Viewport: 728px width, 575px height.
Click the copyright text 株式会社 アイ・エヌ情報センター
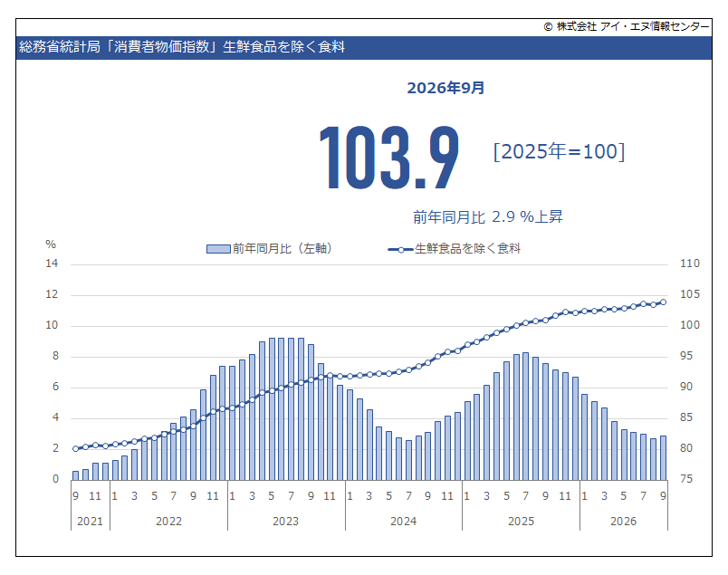(x=627, y=26)
